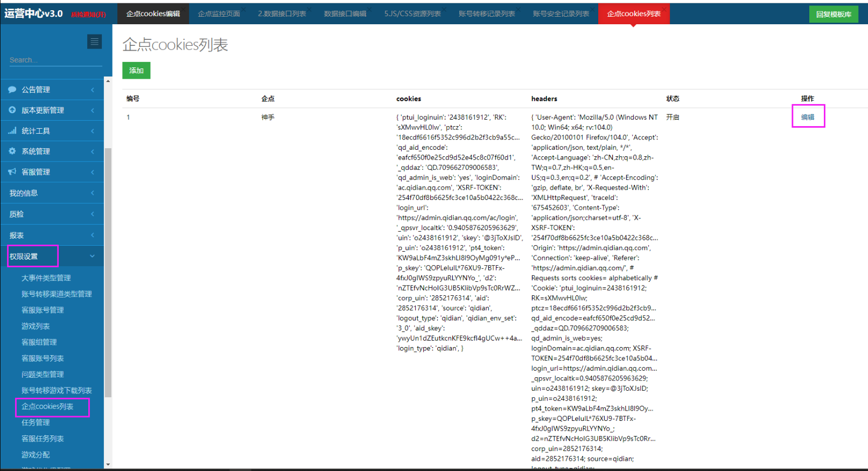Toggle the red 质检通知(开) link
Viewport: 868px width, 471px height.
88,15
